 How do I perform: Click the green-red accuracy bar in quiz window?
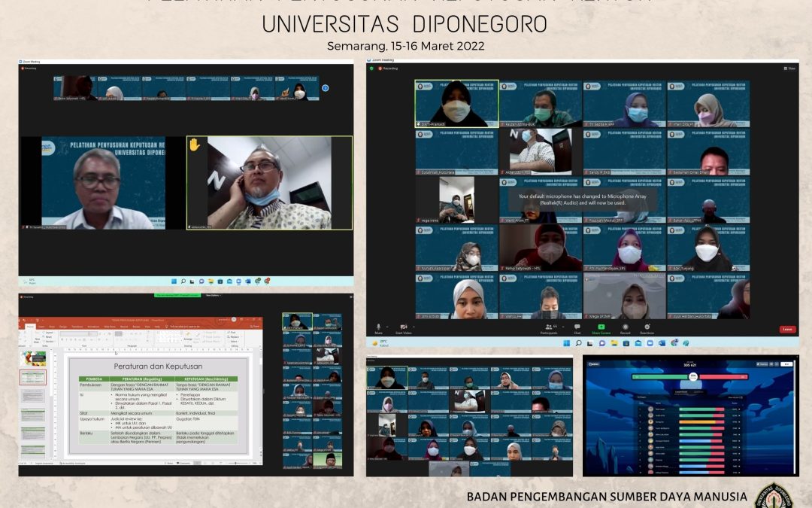(x=690, y=377)
